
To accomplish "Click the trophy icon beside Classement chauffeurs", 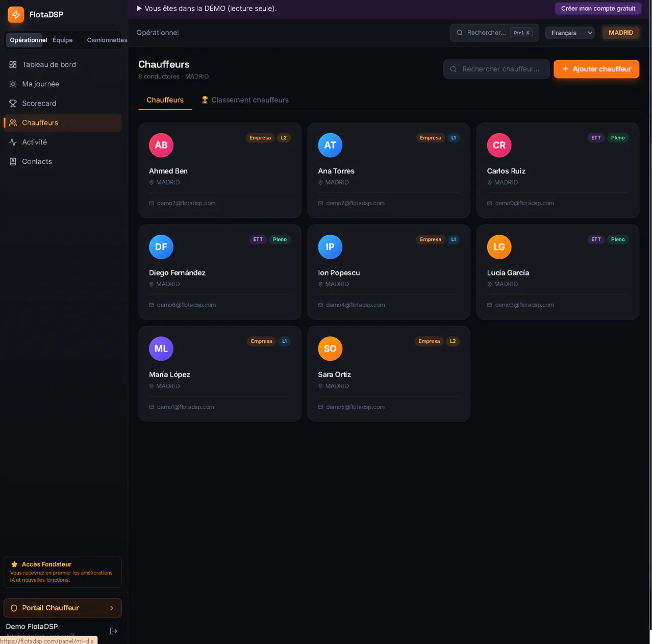I will 205,100.
